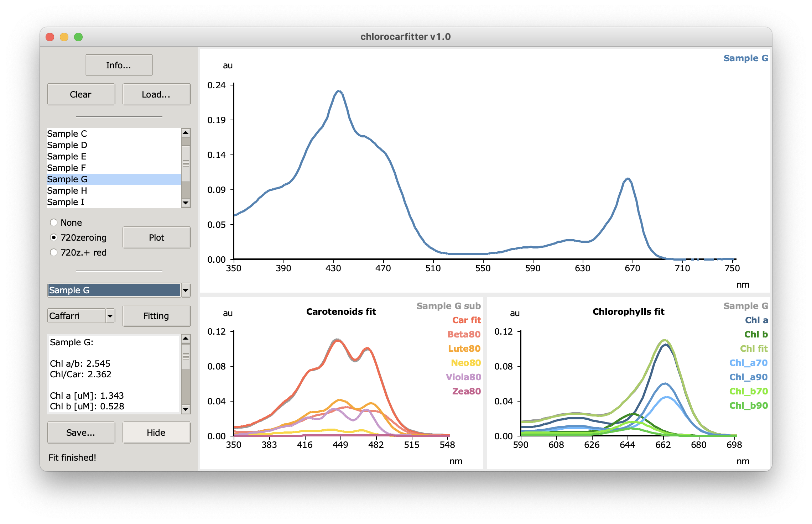The height and width of the screenshot is (524, 812).
Task: Clear the loaded samples
Action: point(81,94)
